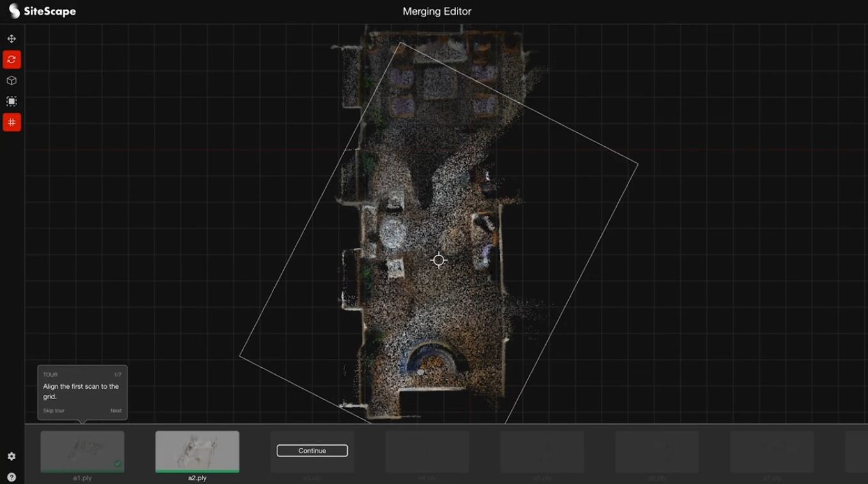Select the dimmed a7.ply scan thumbnail

[x=772, y=451]
